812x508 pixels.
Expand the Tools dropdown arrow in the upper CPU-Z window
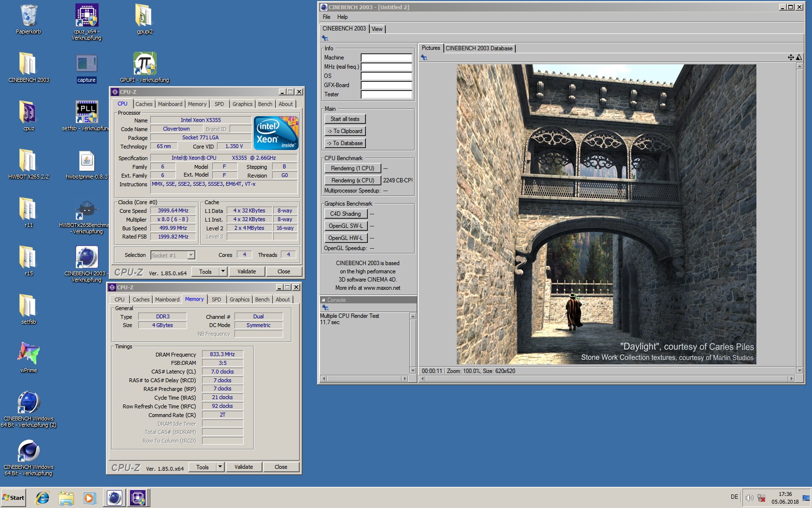(x=223, y=271)
